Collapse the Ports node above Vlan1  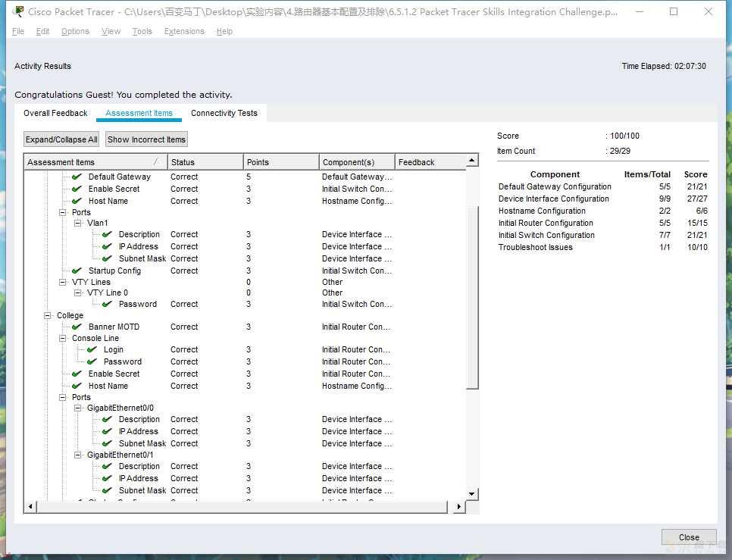tap(63, 212)
